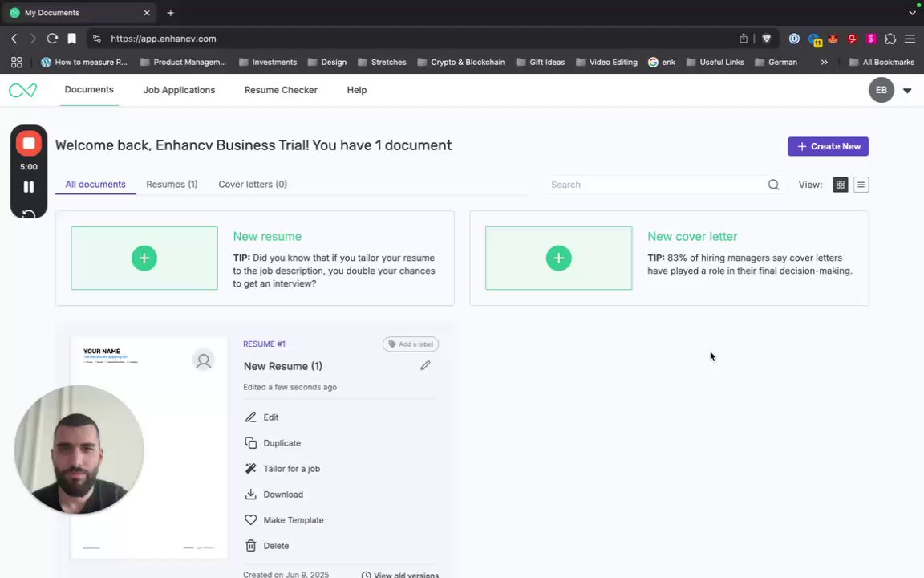Click the pencil icon to rename New Resume (1)
The width and height of the screenshot is (924, 578).
[x=425, y=365]
